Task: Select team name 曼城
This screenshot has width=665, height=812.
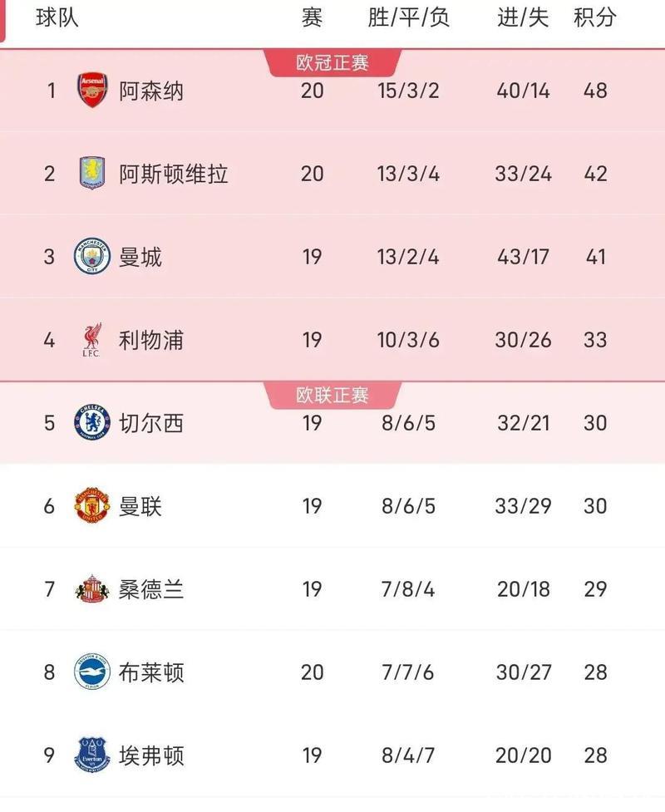Action: click(x=140, y=256)
